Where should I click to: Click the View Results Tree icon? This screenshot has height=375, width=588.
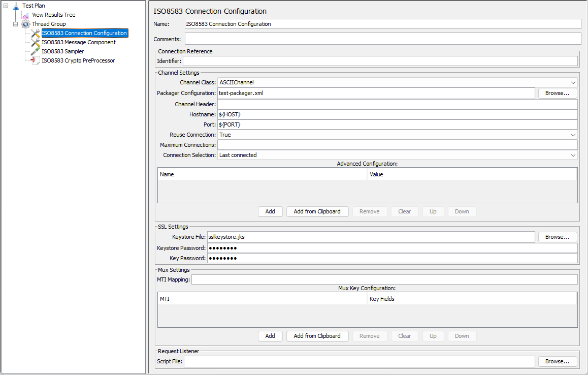(25, 15)
